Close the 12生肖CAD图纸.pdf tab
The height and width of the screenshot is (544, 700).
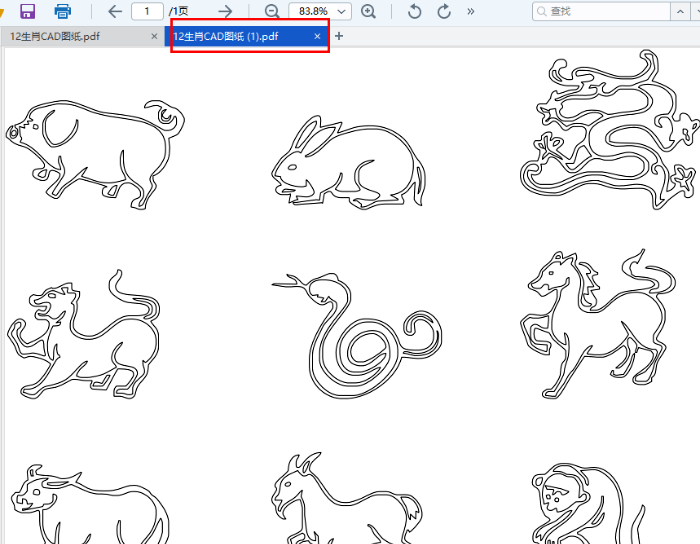[x=154, y=36]
